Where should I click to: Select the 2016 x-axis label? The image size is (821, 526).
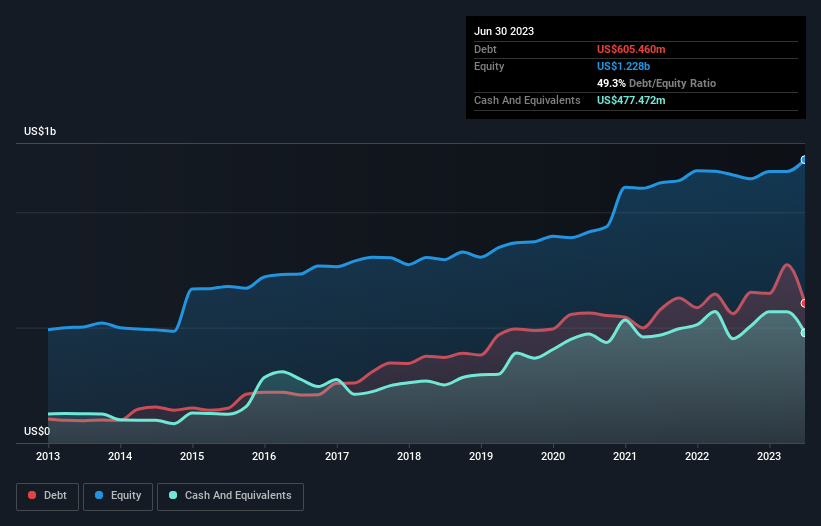pyautogui.click(x=264, y=456)
